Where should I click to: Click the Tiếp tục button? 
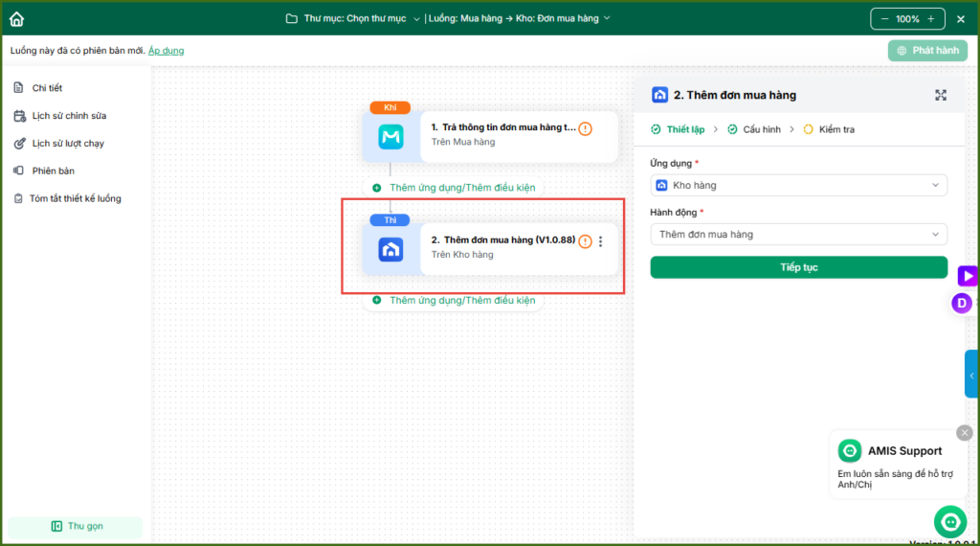pos(798,267)
